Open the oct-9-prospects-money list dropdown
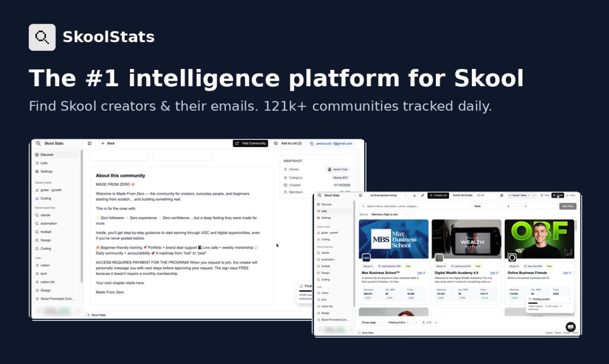609x364 pixels. point(388,195)
